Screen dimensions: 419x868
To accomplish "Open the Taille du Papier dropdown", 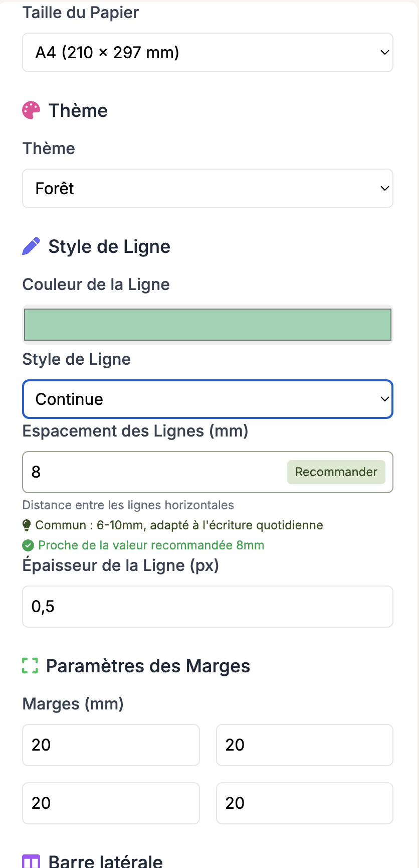I will click(207, 53).
